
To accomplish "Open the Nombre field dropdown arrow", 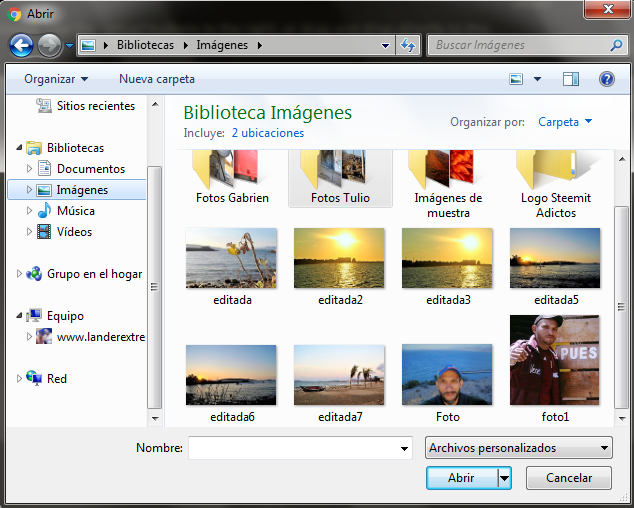I will (x=404, y=448).
